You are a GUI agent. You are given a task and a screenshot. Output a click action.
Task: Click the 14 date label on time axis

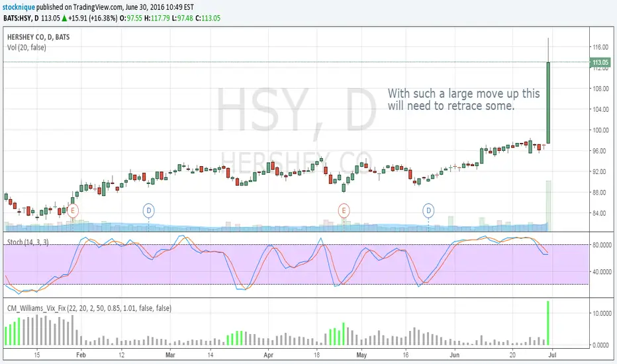[x=210, y=355]
